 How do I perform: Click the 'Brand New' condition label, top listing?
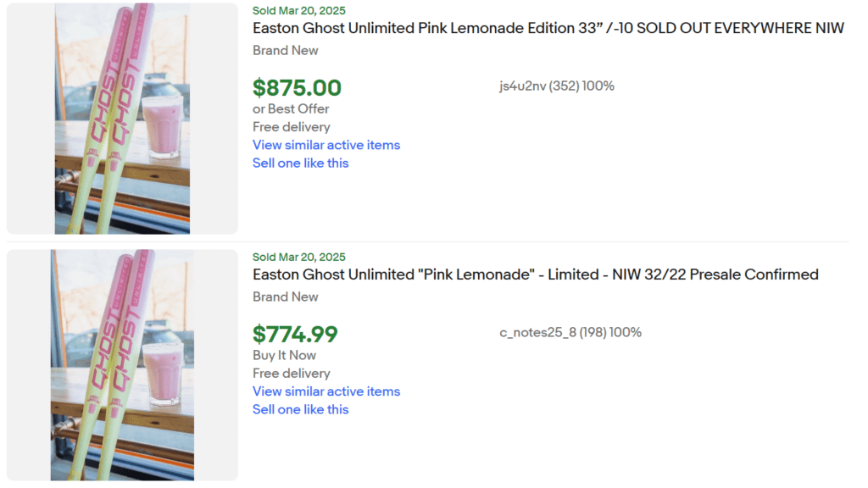tap(285, 50)
